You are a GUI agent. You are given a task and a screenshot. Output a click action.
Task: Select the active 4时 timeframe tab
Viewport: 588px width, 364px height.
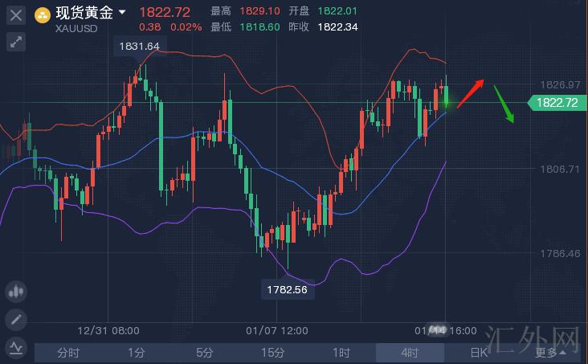point(410,353)
